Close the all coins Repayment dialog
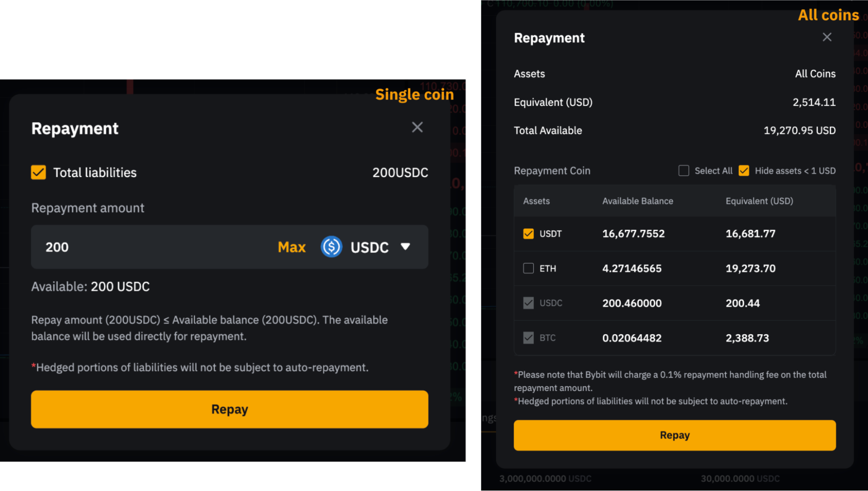Screen dimensions: 868x491 click(x=827, y=37)
